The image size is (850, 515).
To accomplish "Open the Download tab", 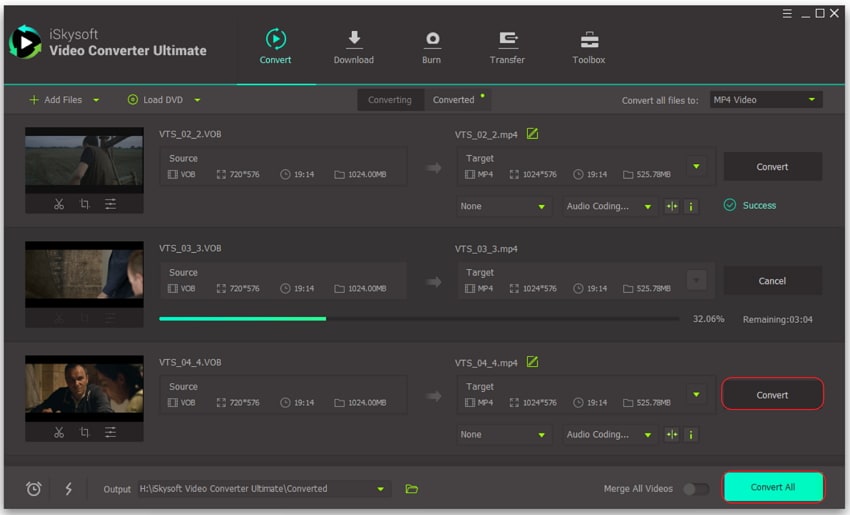I will [353, 47].
